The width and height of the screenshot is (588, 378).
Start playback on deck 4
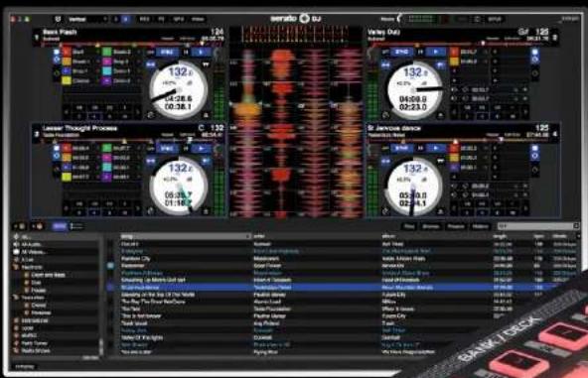point(435,149)
